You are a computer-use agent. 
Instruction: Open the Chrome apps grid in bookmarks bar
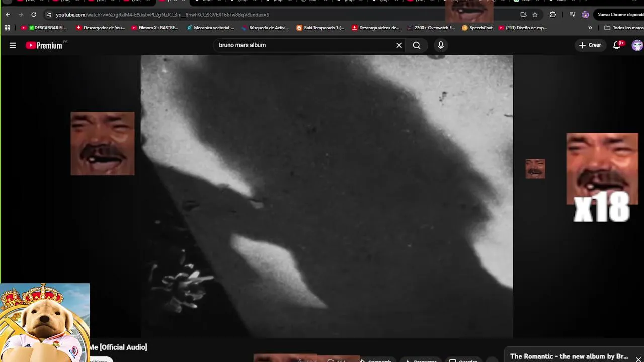(7, 28)
